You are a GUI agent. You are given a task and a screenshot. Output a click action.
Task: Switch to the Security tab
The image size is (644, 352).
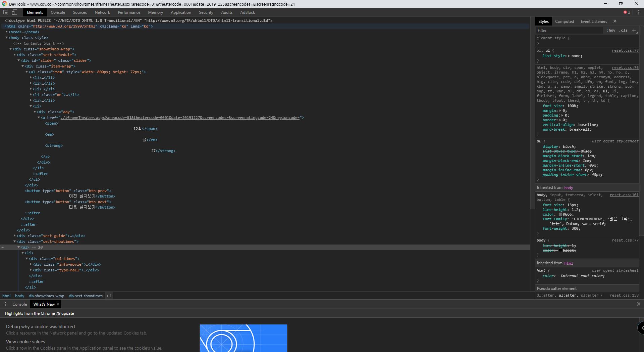coord(206,12)
